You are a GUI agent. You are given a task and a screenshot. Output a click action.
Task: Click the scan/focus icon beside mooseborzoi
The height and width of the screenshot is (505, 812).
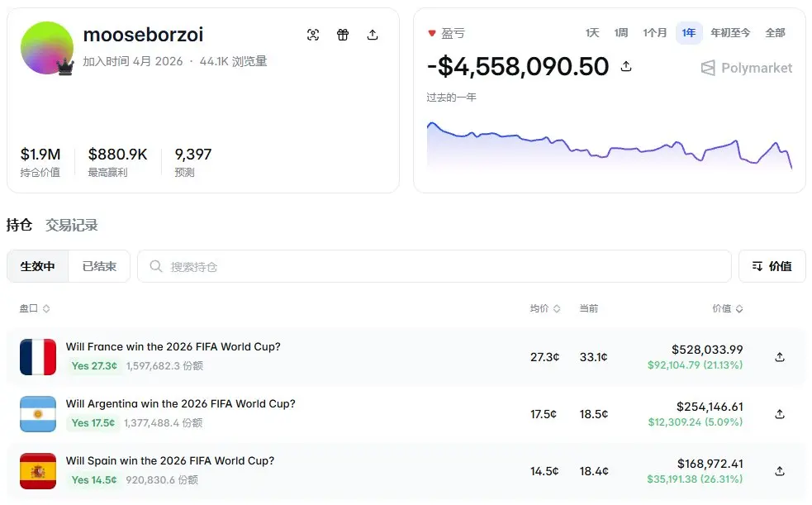tap(313, 35)
